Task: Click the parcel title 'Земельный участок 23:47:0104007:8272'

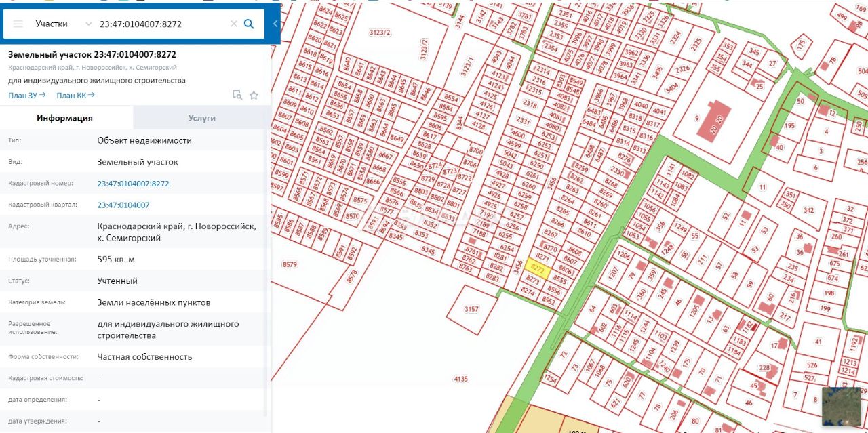Action: (92, 54)
